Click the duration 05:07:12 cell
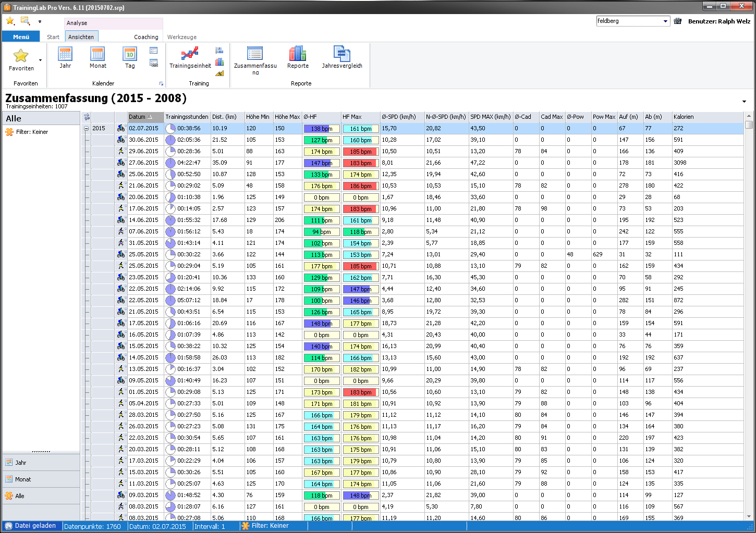This screenshot has width=756, height=533. [187, 300]
